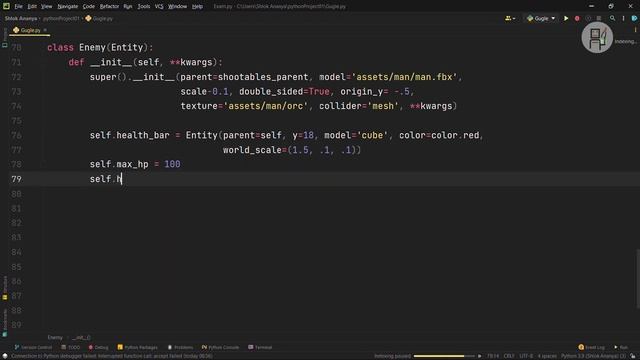The width and height of the screenshot is (640, 360).
Task: Click the cursor position indicator in status bar
Action: pos(493,356)
